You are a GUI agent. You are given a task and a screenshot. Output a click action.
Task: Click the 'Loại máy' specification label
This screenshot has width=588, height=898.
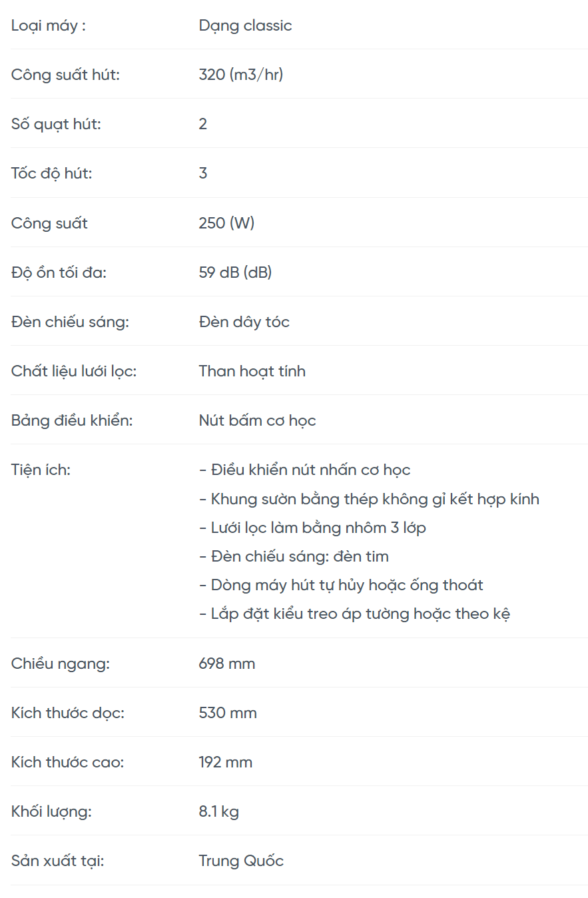coord(48,26)
